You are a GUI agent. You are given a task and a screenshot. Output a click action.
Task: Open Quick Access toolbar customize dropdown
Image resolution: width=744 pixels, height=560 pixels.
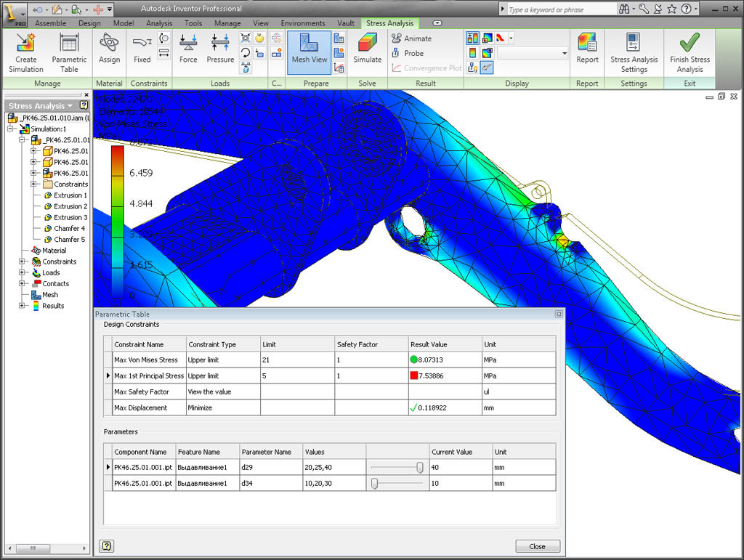[x=110, y=9]
